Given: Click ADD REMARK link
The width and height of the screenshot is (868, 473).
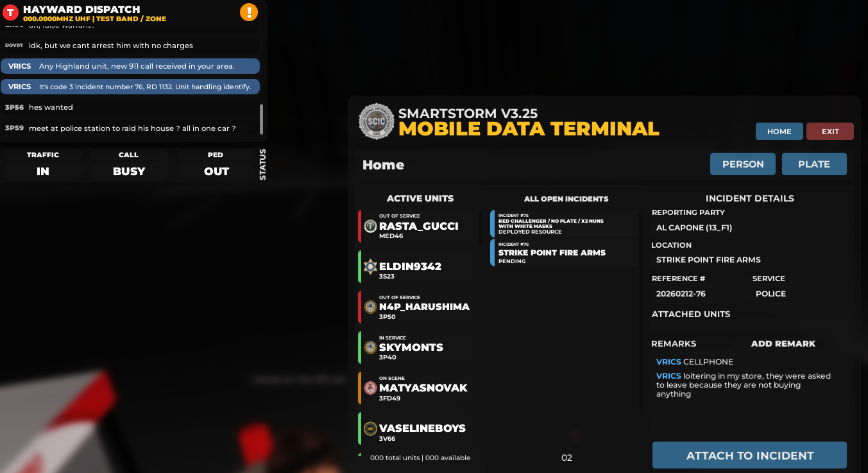Looking at the screenshot, I should pyautogui.click(x=783, y=343).
